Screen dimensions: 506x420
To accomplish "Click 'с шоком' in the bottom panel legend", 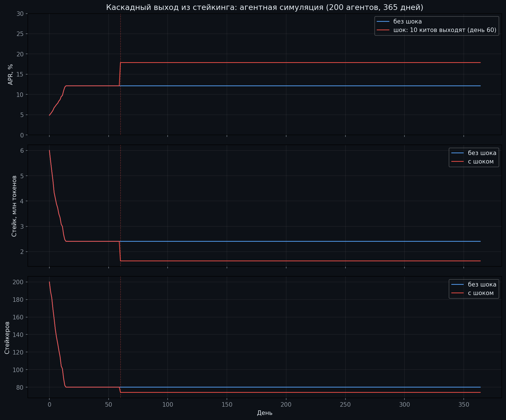I will pyautogui.click(x=480, y=293).
